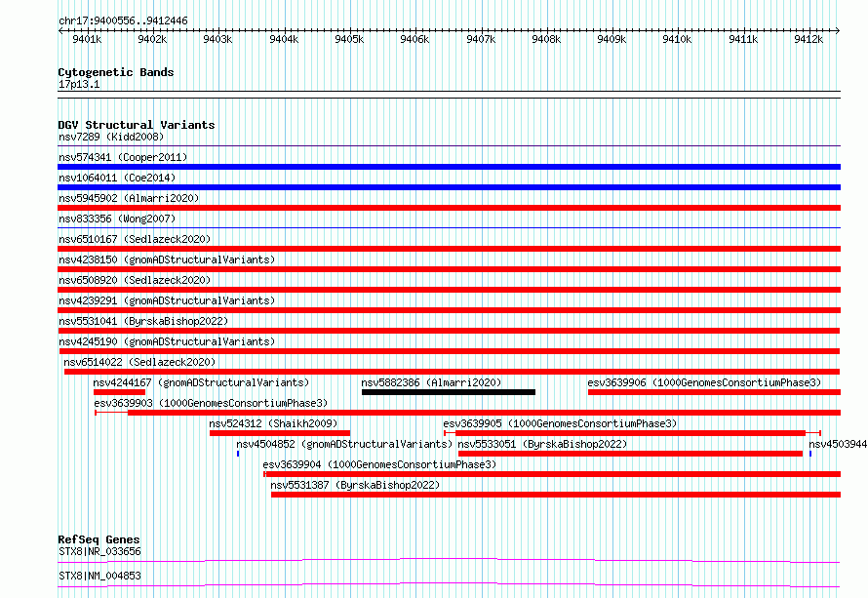The width and height of the screenshot is (868, 598).
Task: Click the 17p13.1 band label
Action: point(79,84)
